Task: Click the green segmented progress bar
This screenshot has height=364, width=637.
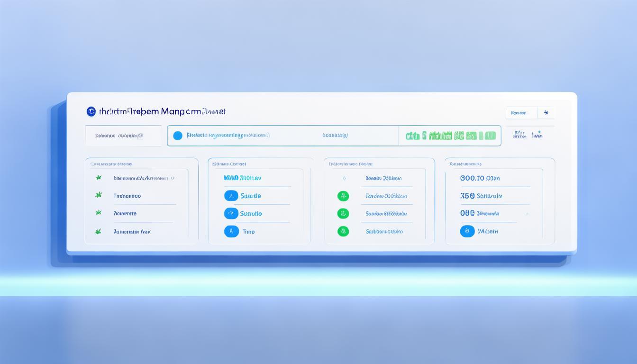Action: pyautogui.click(x=450, y=136)
